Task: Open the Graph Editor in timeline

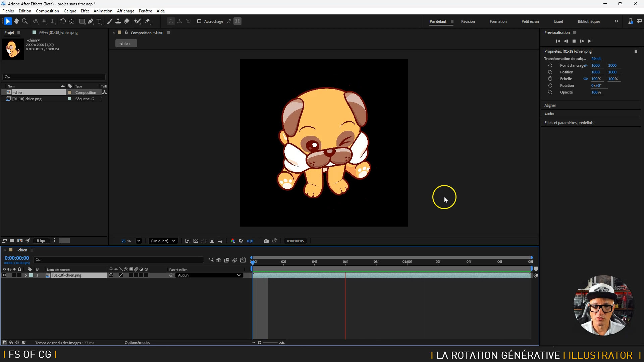Action: point(243,260)
